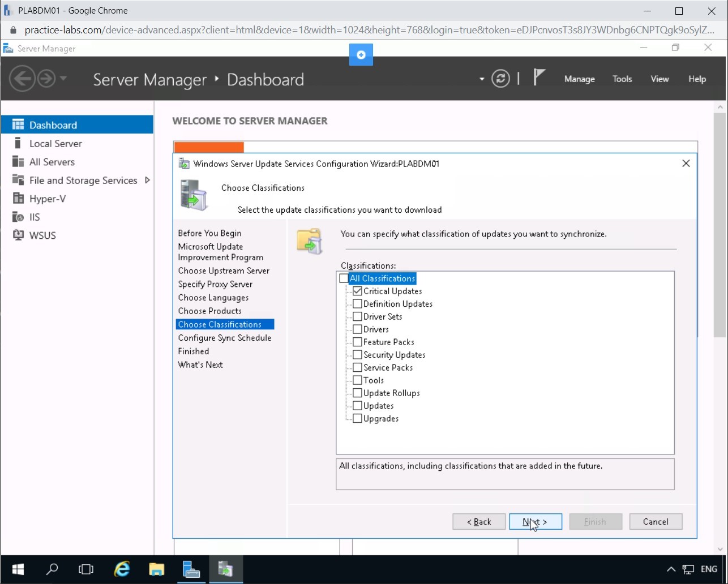This screenshot has height=584, width=728.
Task: Open File Explorer from the taskbar
Action: (x=156, y=569)
